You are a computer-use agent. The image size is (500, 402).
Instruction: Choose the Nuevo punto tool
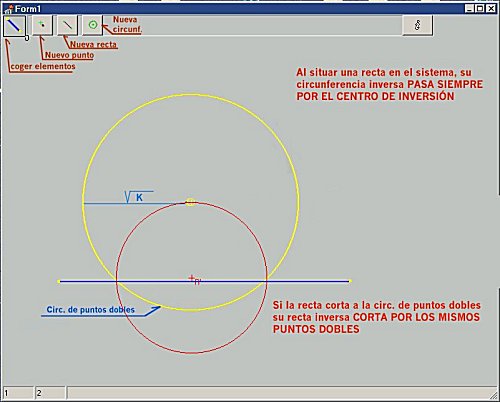[x=42, y=25]
